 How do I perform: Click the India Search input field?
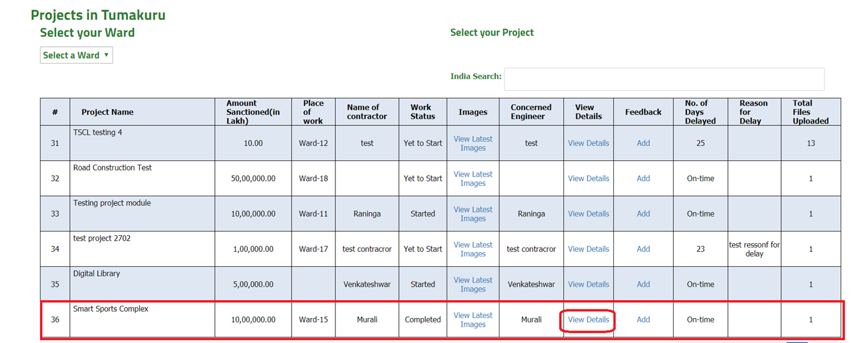pos(664,79)
